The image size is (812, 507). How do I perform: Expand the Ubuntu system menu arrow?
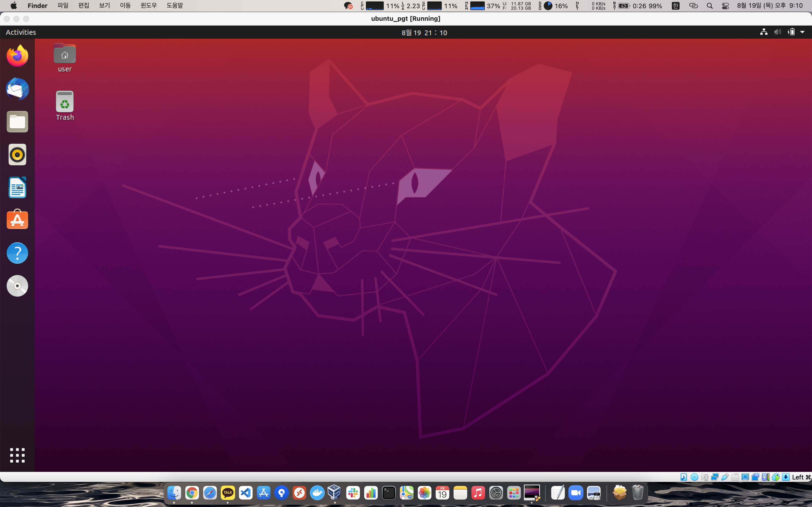[x=802, y=32]
